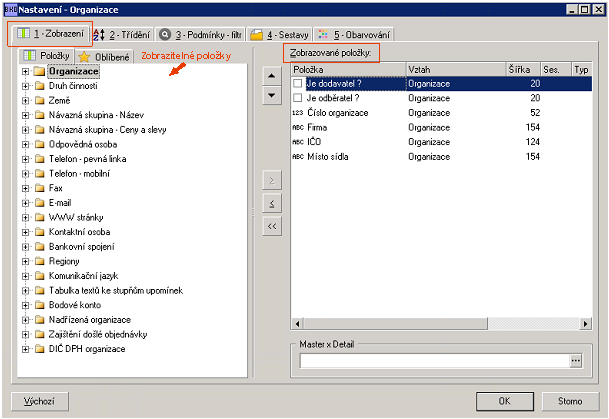609x419 pixels.
Task: Move selected item down with arrow button
Action: (272, 95)
